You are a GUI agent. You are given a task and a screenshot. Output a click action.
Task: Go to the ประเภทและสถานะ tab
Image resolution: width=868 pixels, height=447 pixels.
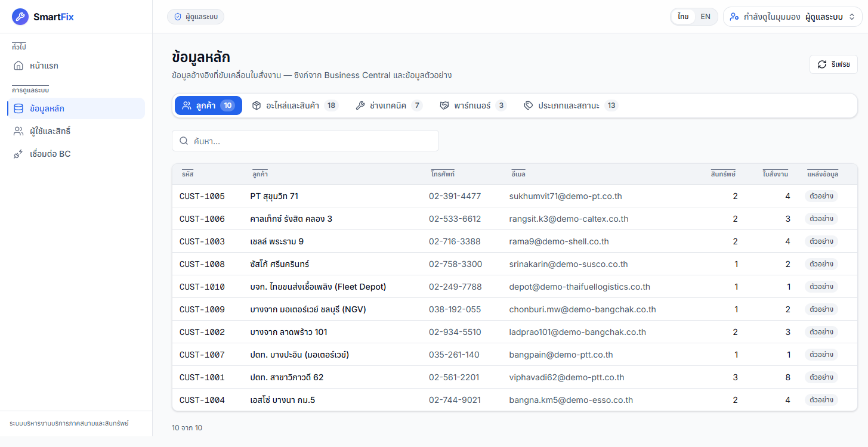(x=571, y=105)
